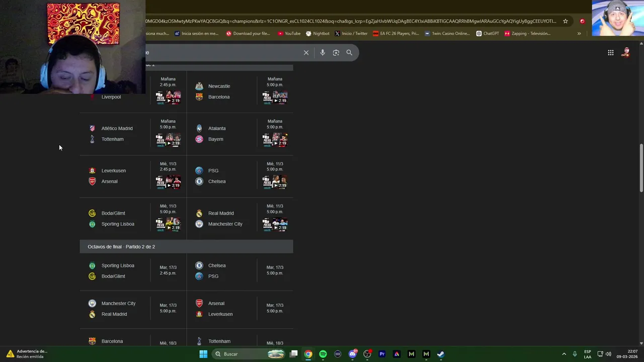Viewport: 644px width, 362px height.
Task: Play Liverpool match preview video
Action: pos(168,97)
